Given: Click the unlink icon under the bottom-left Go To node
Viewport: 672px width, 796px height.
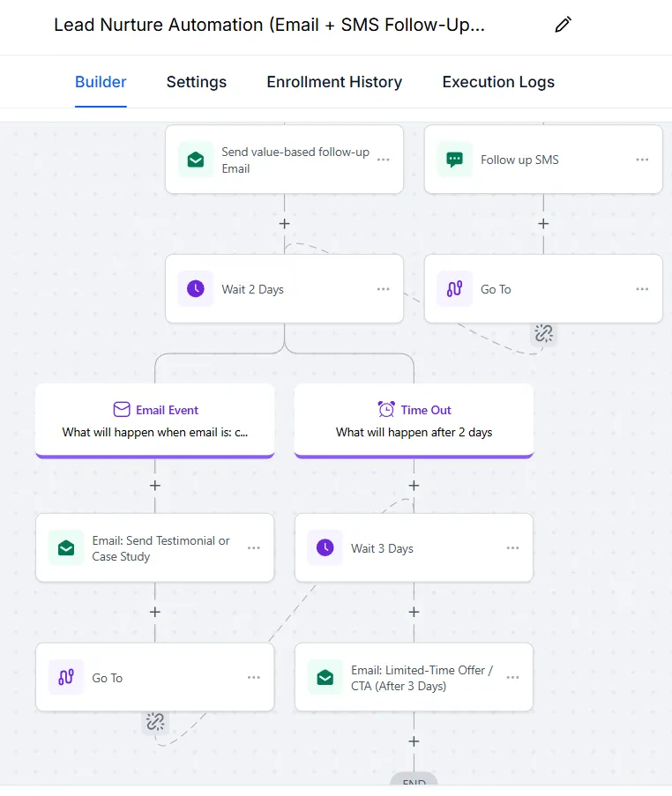Looking at the screenshot, I should 155,721.
